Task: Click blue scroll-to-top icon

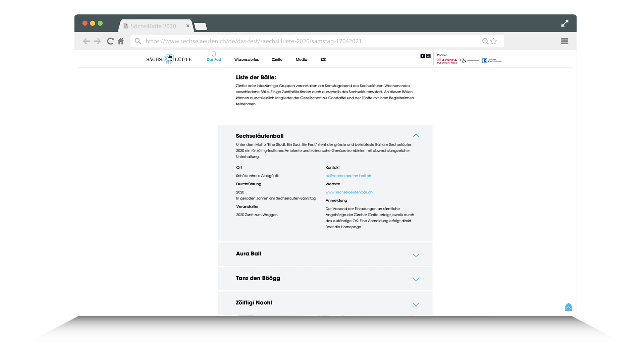Action: click(568, 307)
